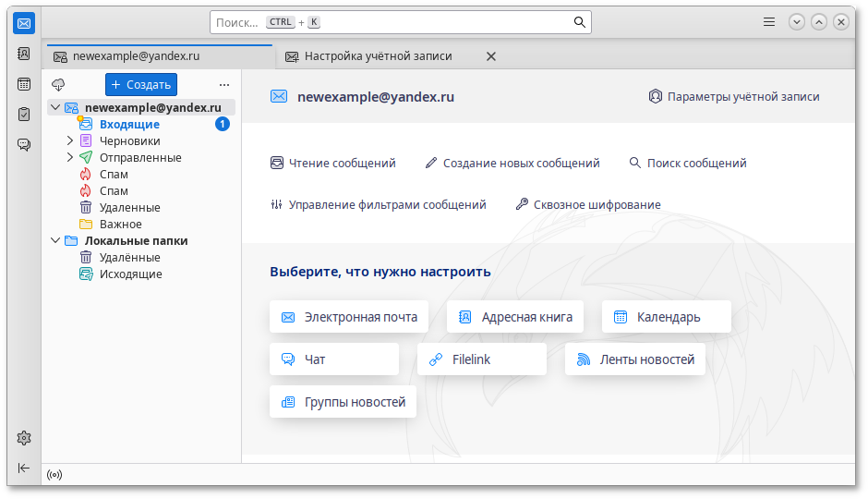Set up Filelink
The width and height of the screenshot is (868, 499).
(482, 359)
